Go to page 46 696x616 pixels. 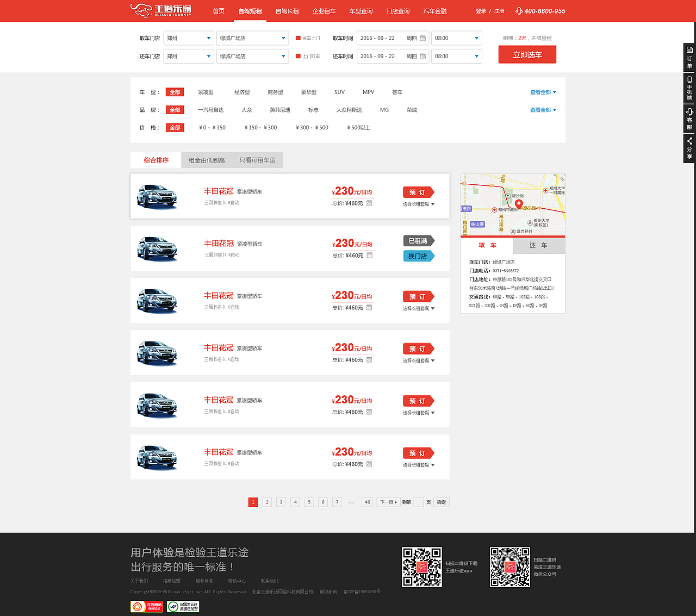pos(368,502)
